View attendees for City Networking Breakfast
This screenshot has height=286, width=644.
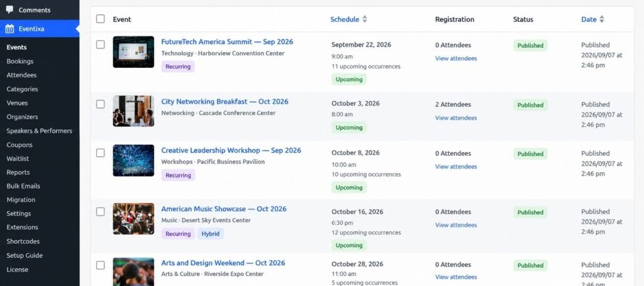click(456, 118)
